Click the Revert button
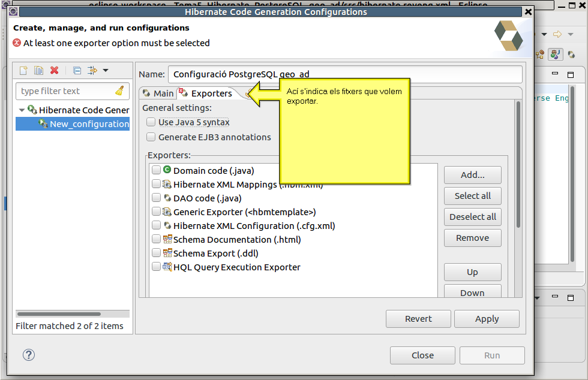Image resolution: width=588 pixels, height=380 pixels. [x=418, y=319]
